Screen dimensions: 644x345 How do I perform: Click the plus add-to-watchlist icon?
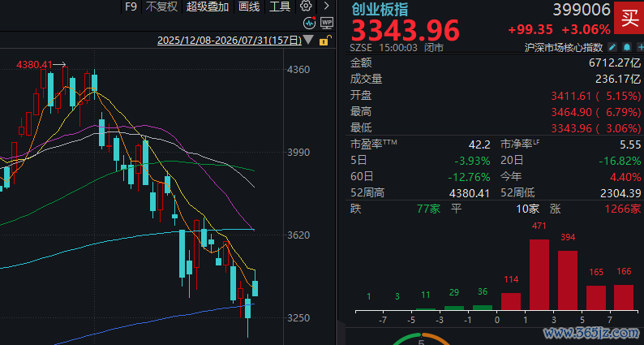pos(641,47)
